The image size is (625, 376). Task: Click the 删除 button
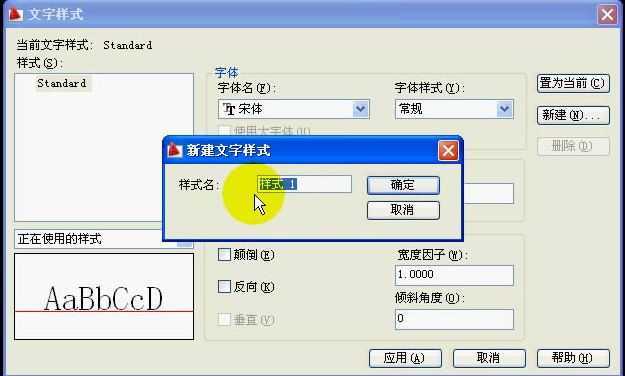[573, 146]
